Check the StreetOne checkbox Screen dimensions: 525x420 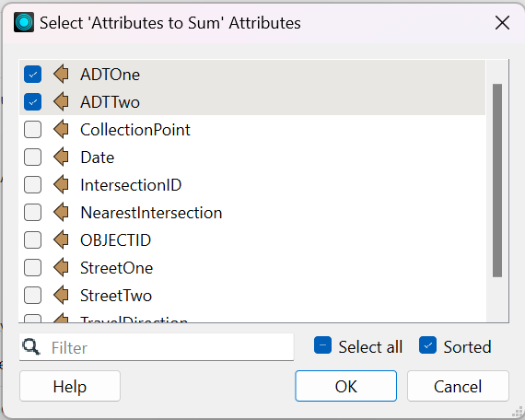pos(32,268)
